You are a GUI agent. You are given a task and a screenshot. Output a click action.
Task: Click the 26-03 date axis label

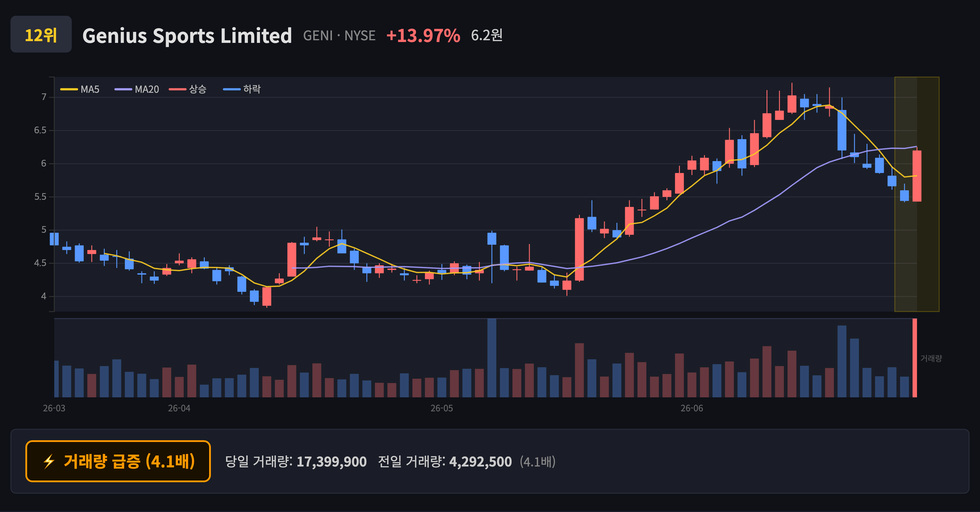pyautogui.click(x=54, y=408)
